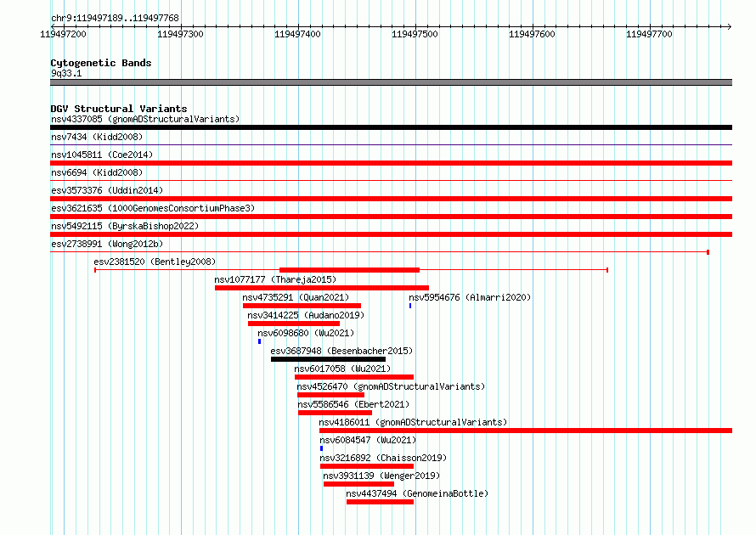
Task: Click ruler position 119497500
Action: 415,34
